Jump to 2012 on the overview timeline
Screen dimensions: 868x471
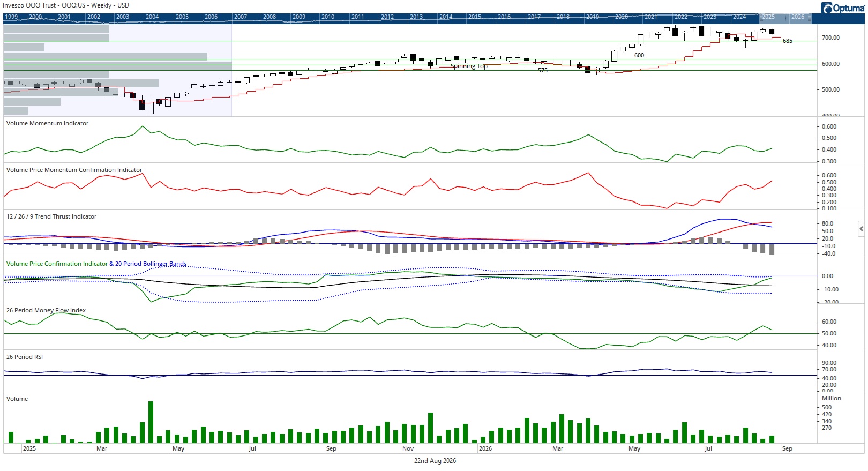tap(387, 17)
